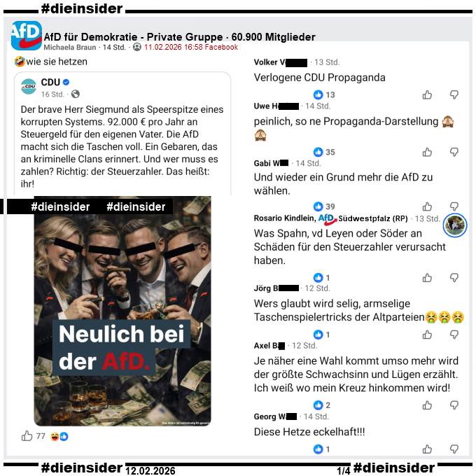Thumbs-down the peinlich Propaganda-Darstellung comment

(x=454, y=152)
